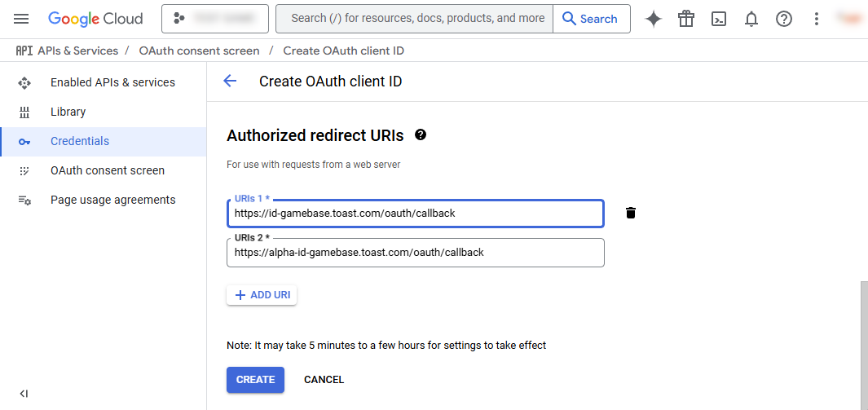This screenshot has width=868, height=410.
Task: Delete URI 1 with trash icon
Action: click(631, 213)
